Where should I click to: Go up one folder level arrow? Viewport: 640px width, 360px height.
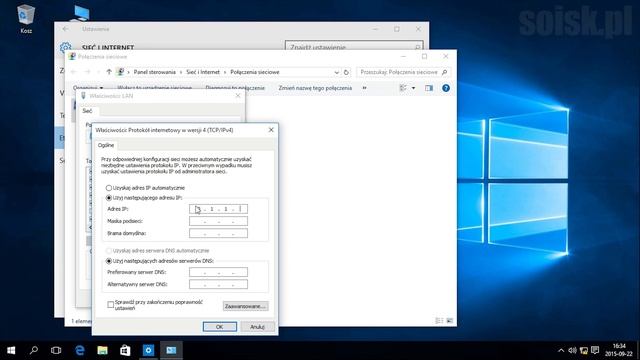pos(109,72)
